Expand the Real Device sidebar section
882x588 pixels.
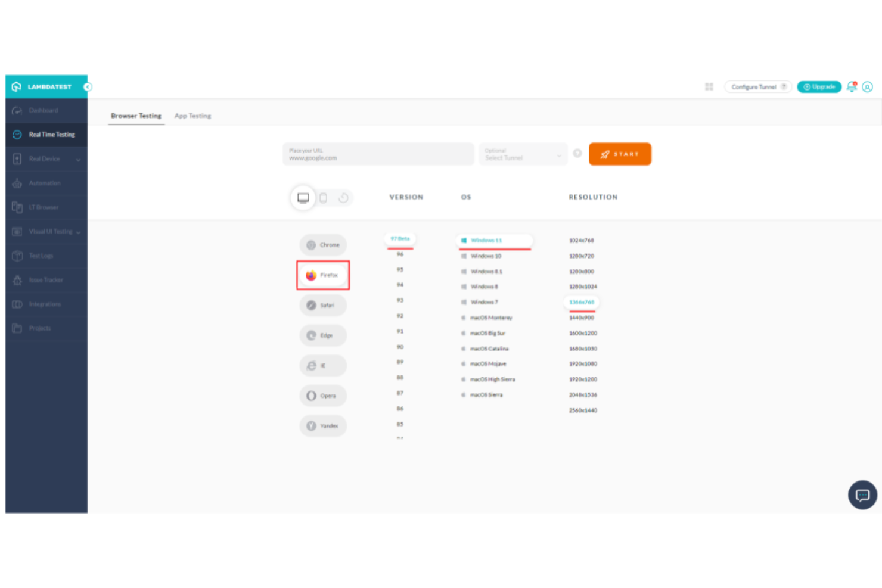(46, 159)
